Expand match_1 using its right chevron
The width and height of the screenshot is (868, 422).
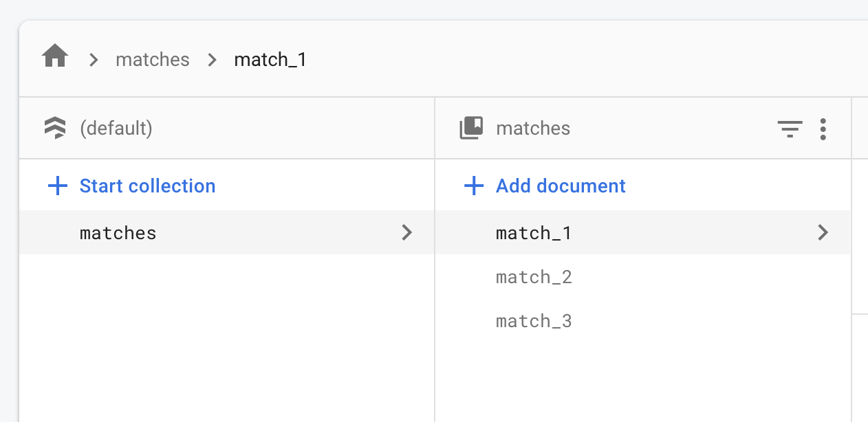(823, 232)
